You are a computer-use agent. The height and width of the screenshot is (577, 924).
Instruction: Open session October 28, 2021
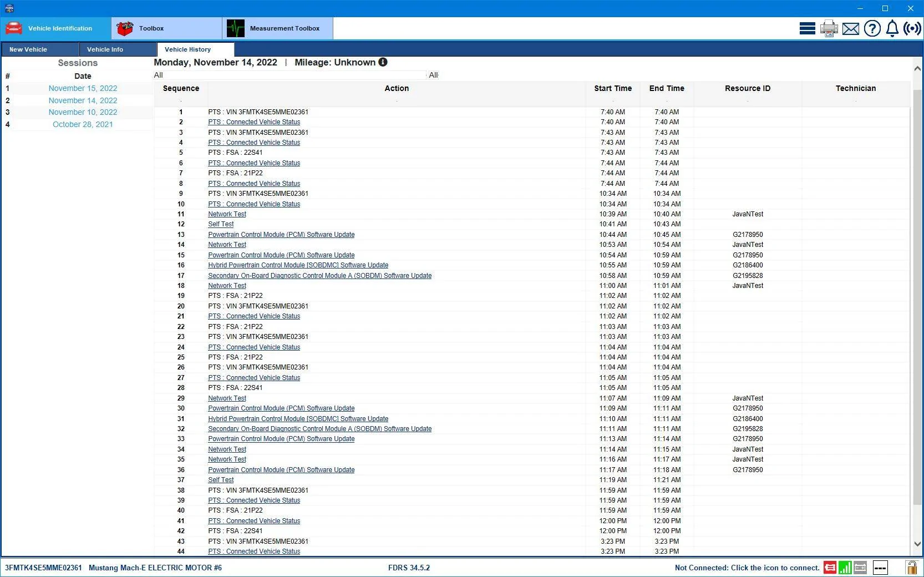click(83, 124)
